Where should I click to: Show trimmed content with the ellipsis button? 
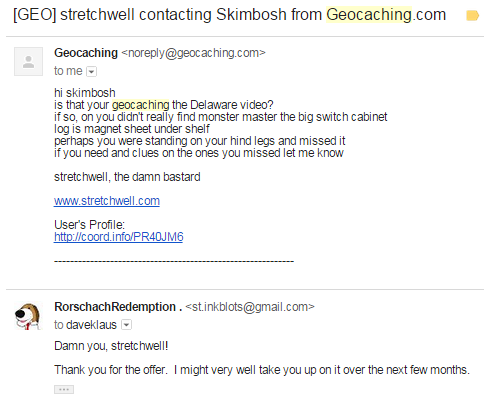click(64, 389)
